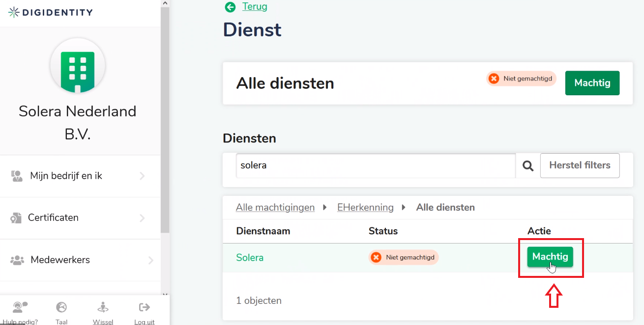Click the Actie column header
Screen dimensions: 644x325
(539, 231)
